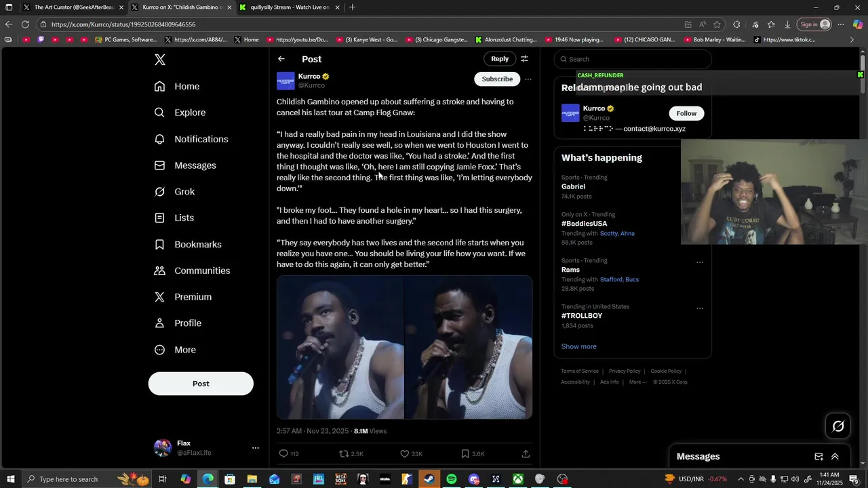Click Show more under trends
Viewport: 868px width, 488px height.
click(578, 346)
